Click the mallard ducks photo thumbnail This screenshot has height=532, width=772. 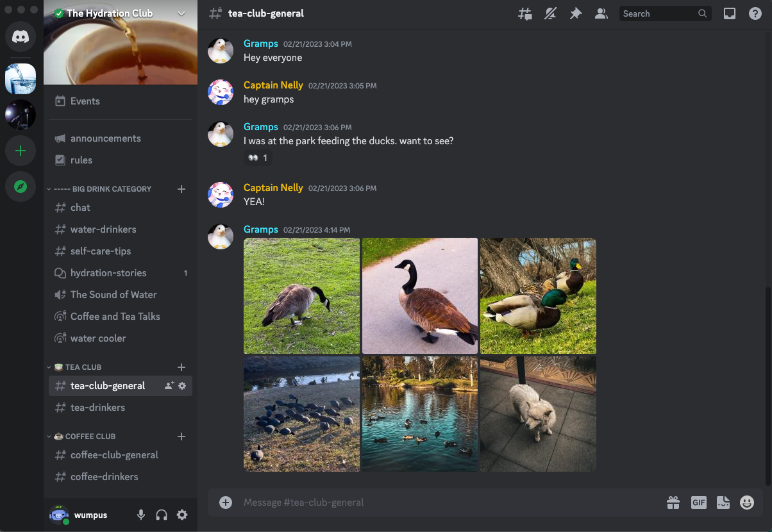[538, 295]
